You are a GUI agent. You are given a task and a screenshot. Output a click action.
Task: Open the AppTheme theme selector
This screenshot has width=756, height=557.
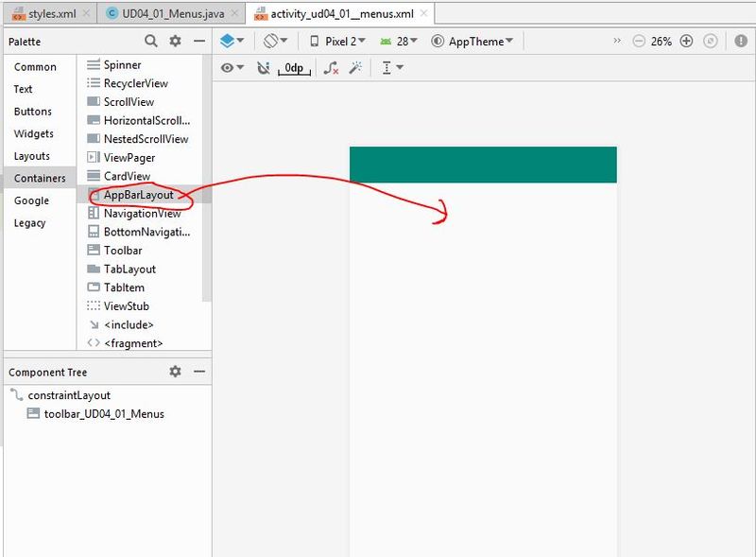(x=472, y=42)
